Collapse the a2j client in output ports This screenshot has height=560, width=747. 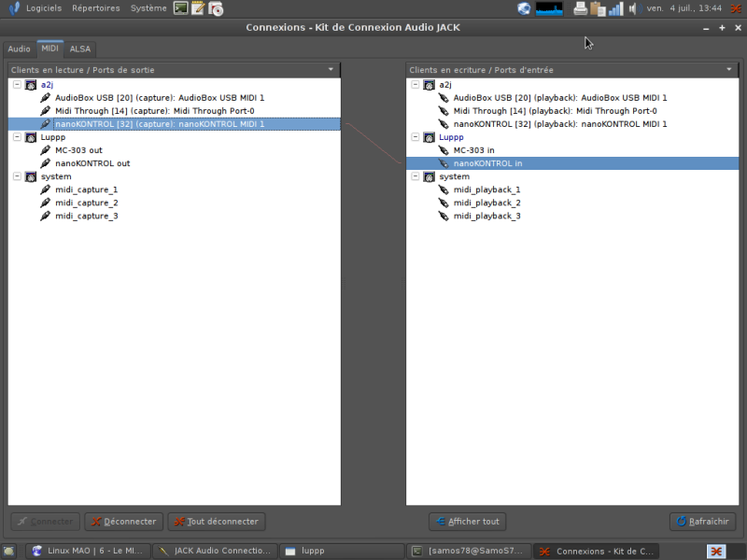point(17,85)
